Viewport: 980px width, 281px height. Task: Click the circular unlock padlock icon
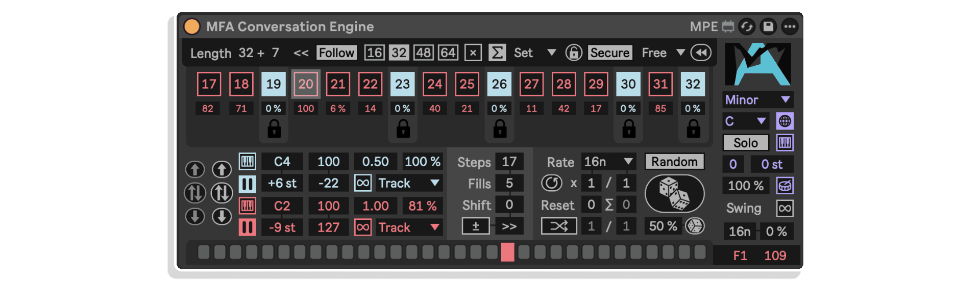(x=574, y=53)
